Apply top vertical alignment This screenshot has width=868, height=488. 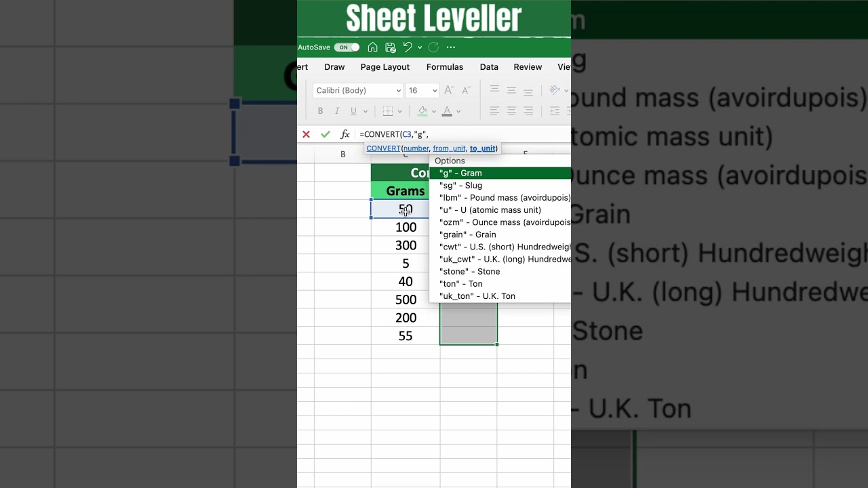coord(494,89)
